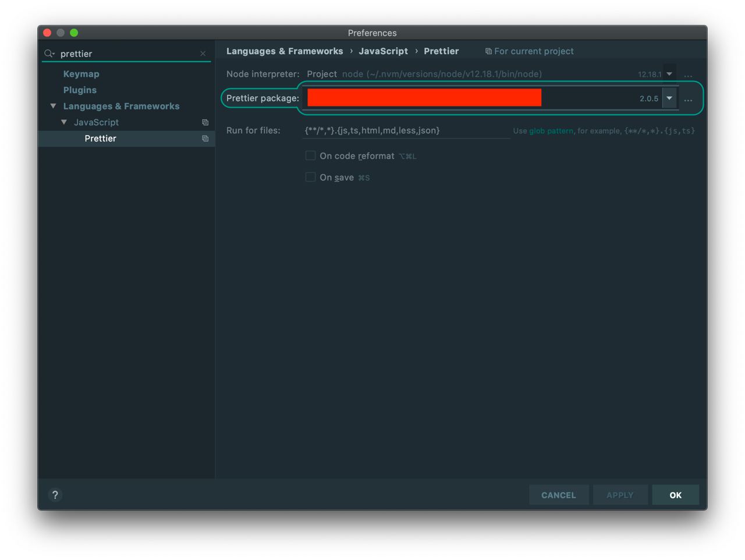The width and height of the screenshot is (745, 560).
Task: Open the Prettier package dropdown arrow
Action: point(669,98)
